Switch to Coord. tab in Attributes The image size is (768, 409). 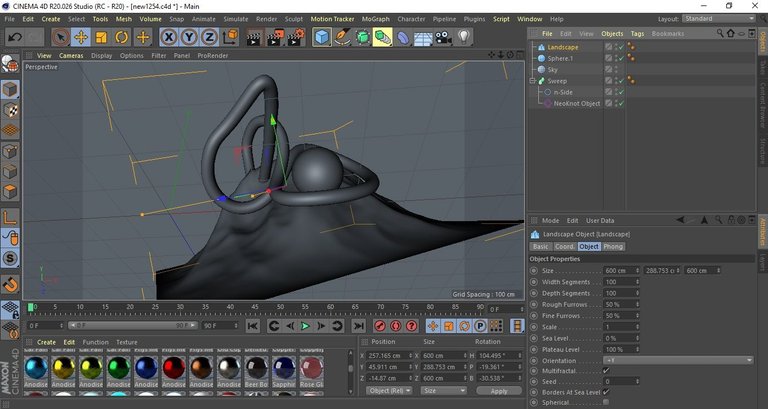pos(564,246)
